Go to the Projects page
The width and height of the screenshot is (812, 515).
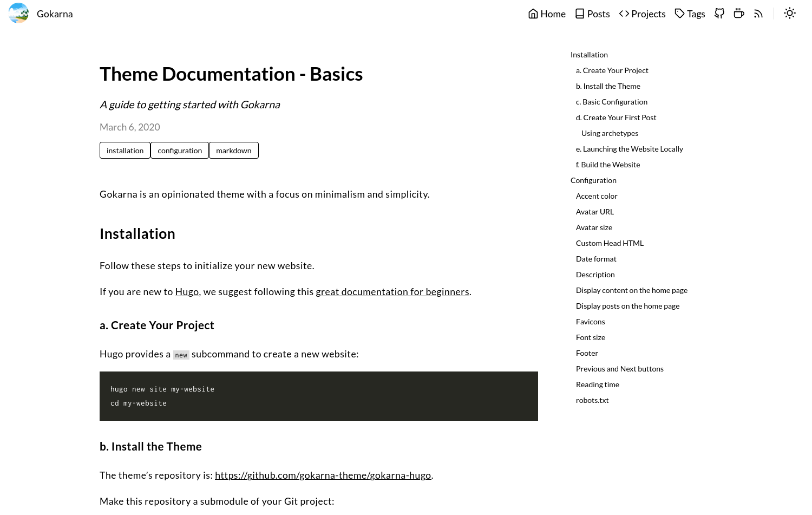(x=648, y=14)
